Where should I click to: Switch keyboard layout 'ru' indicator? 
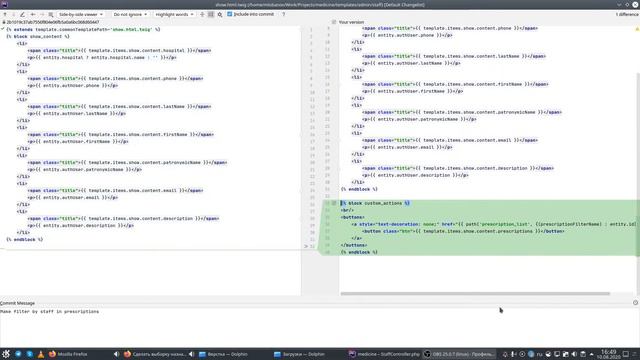(540, 354)
